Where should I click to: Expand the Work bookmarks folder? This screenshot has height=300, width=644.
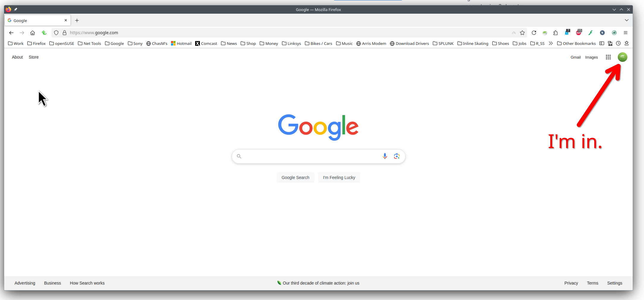point(16,43)
